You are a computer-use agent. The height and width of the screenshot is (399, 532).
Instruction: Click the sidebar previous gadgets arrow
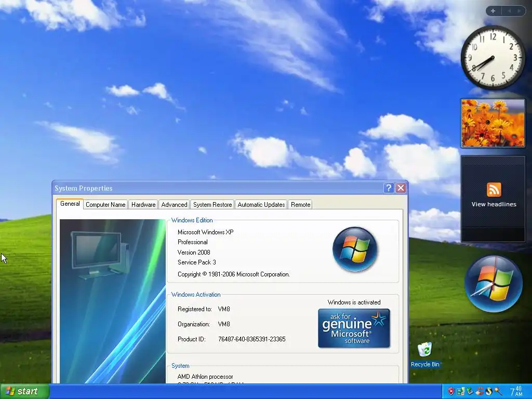[x=509, y=11]
